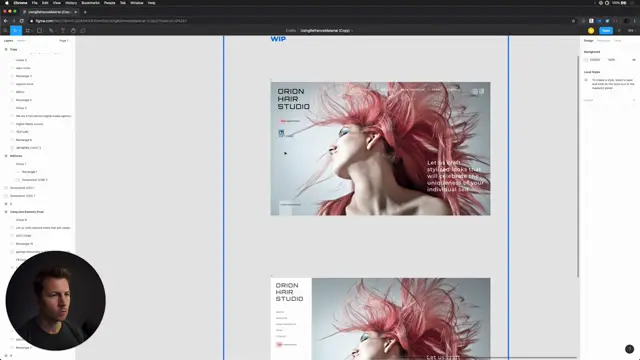Image resolution: width=640 pixels, height=360 pixels.
Task: Click the background hex value field
Action: pos(595,60)
